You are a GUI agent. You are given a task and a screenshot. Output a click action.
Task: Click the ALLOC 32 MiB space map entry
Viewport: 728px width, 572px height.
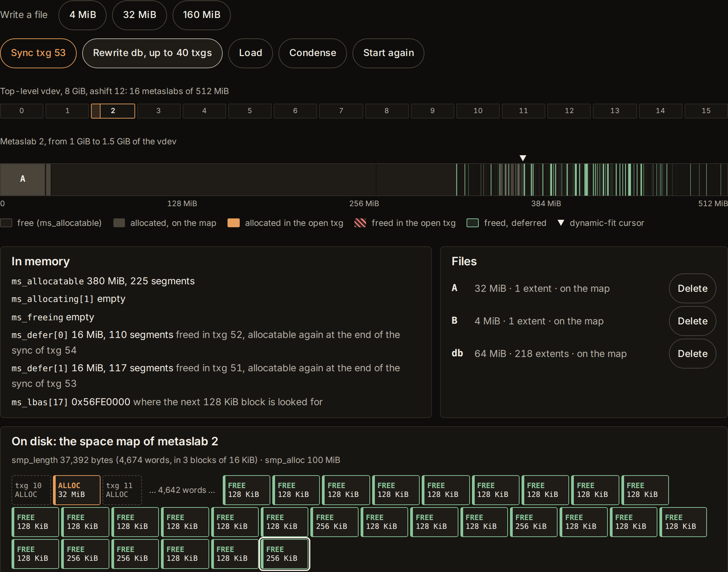pyautogui.click(x=77, y=490)
